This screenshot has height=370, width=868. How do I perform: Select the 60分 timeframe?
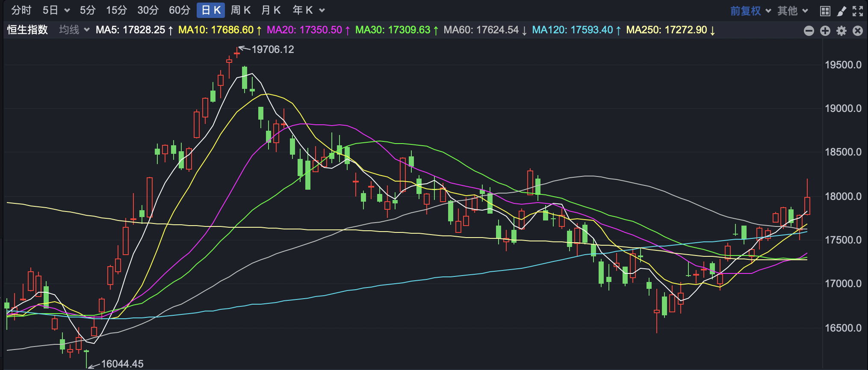(180, 10)
